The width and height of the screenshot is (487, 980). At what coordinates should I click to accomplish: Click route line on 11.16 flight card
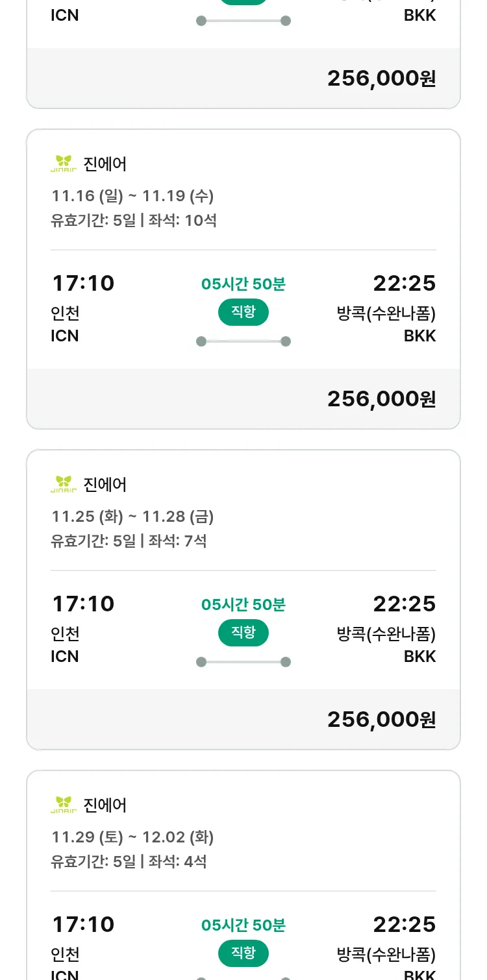243,341
